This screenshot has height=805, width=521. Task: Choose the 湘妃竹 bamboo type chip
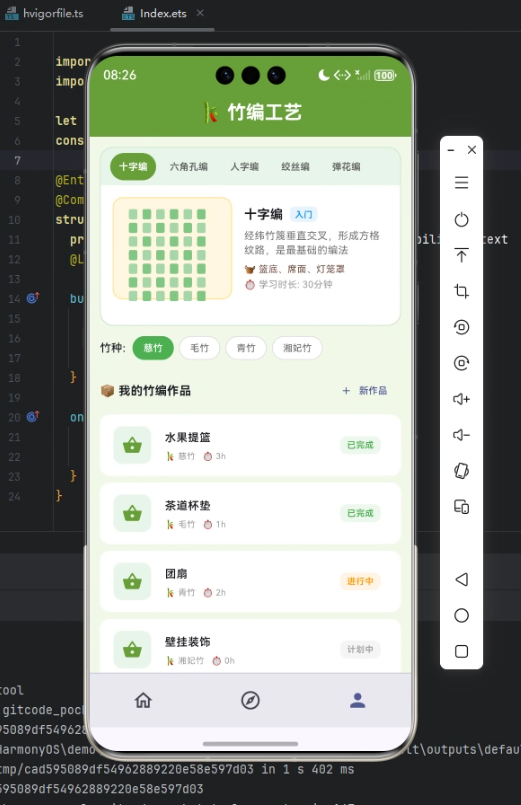click(x=297, y=348)
